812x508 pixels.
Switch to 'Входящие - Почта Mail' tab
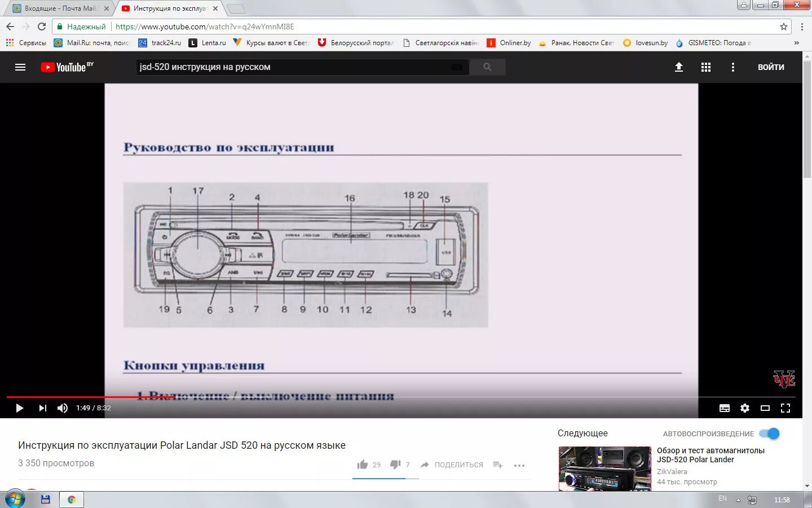(x=60, y=8)
